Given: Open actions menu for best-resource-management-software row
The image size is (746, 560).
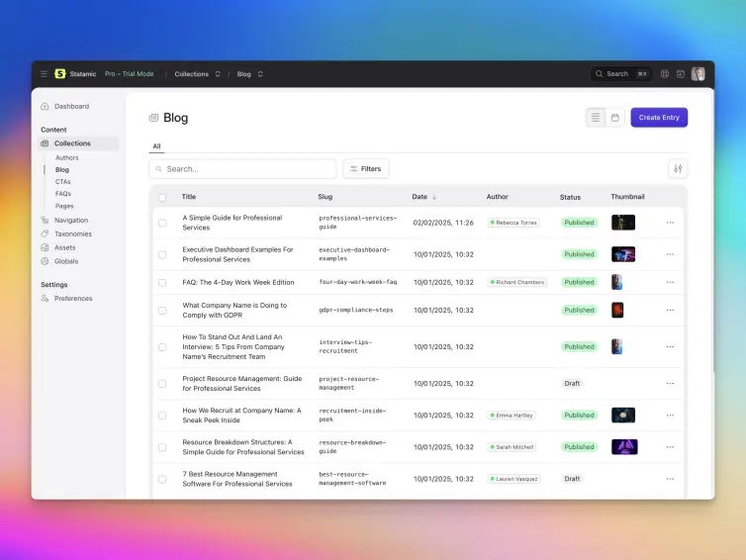Looking at the screenshot, I should (670, 479).
